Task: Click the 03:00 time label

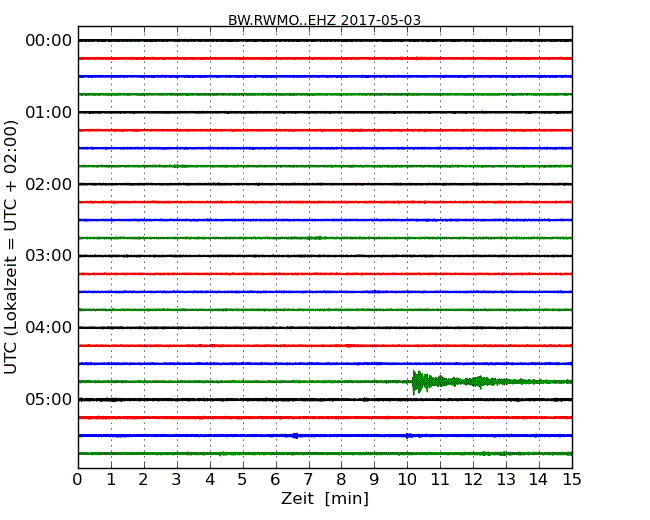Action: click(49, 256)
